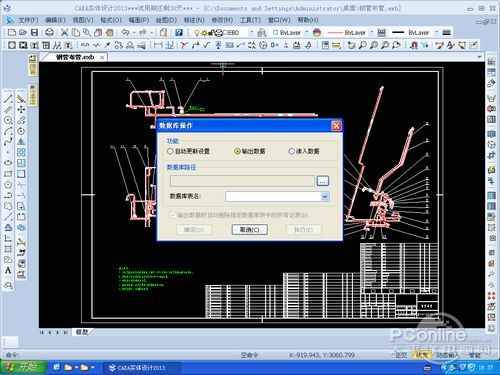Select the 自动更新设置 radio option
Viewport: 500px width, 375px height.
pyautogui.click(x=189, y=151)
